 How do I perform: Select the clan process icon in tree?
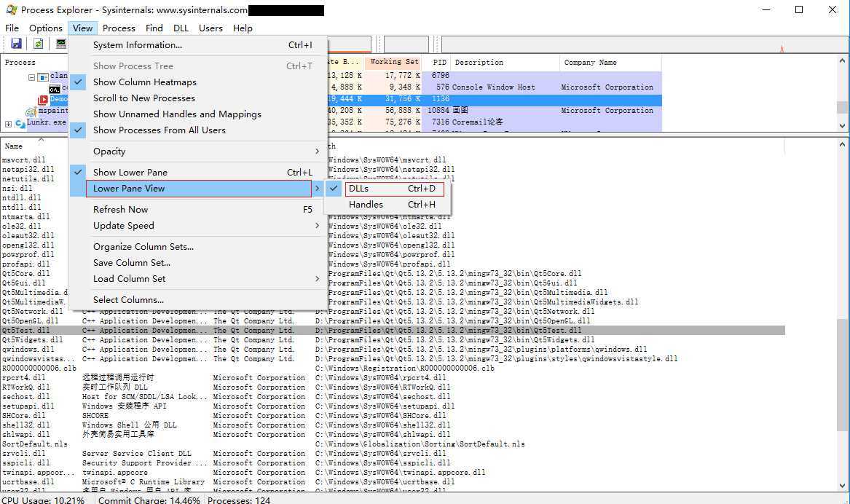click(43, 76)
